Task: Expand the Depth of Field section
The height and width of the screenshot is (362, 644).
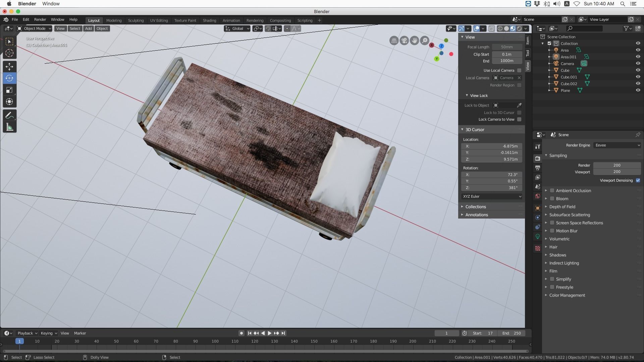Action: click(562, 207)
